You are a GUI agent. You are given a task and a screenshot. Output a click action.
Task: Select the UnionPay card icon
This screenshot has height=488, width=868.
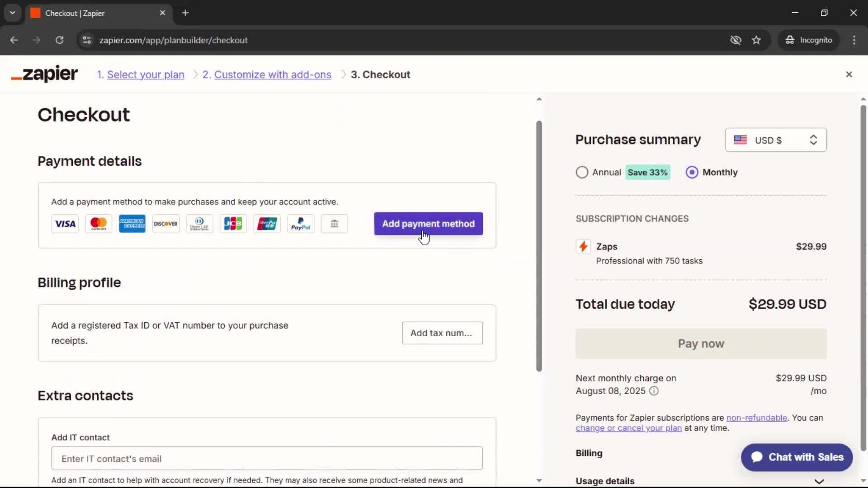pyautogui.click(x=267, y=224)
